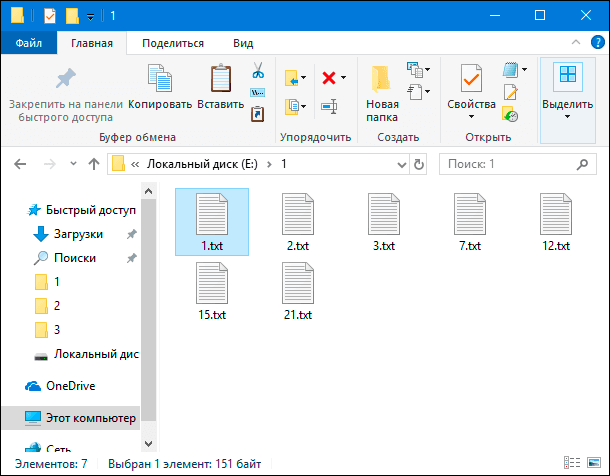610x476 pixels.
Task: Select the 21.txt file
Action: [x=298, y=291]
